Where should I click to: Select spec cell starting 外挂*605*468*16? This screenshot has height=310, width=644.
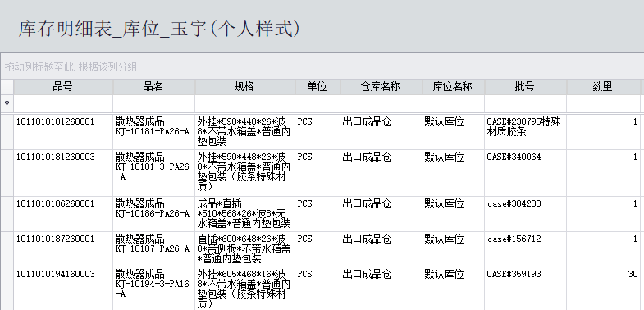pos(244,289)
